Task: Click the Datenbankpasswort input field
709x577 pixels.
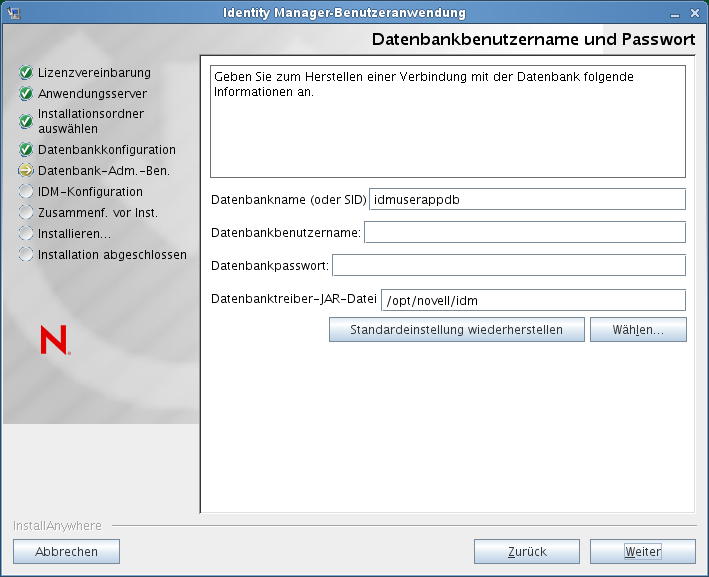Action: point(509,265)
